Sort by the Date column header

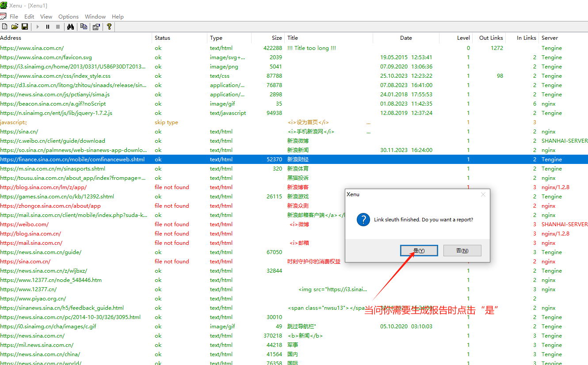[406, 38]
